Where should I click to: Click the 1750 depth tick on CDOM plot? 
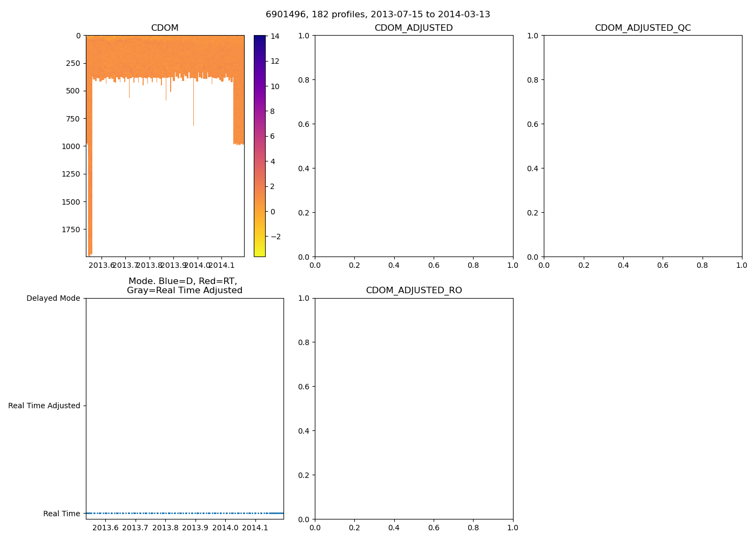[70, 230]
